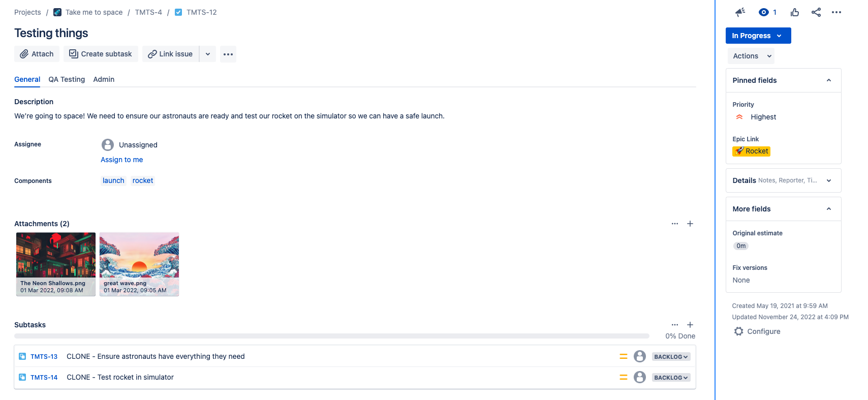Switch to the Admin tab
The image size is (868, 400).
tap(104, 79)
